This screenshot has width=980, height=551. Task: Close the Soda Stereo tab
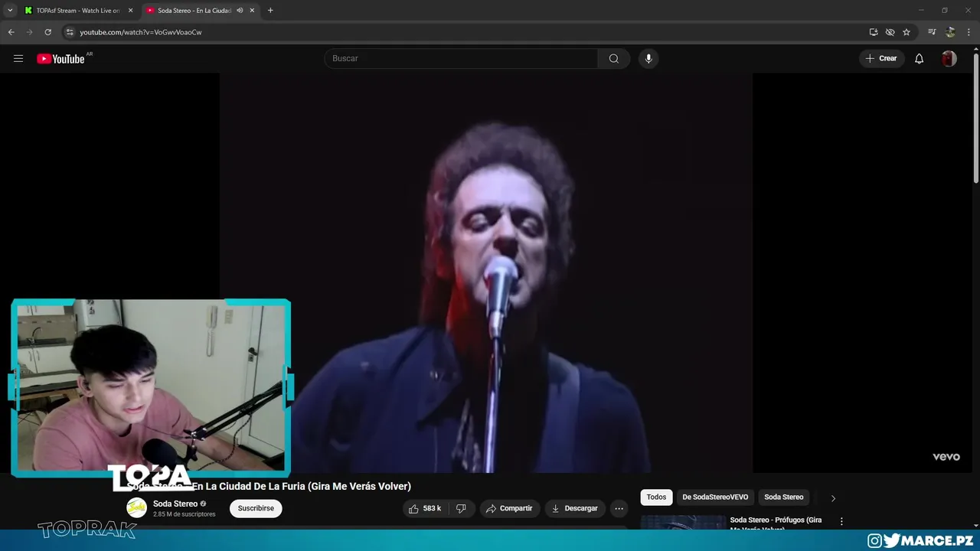click(252, 11)
